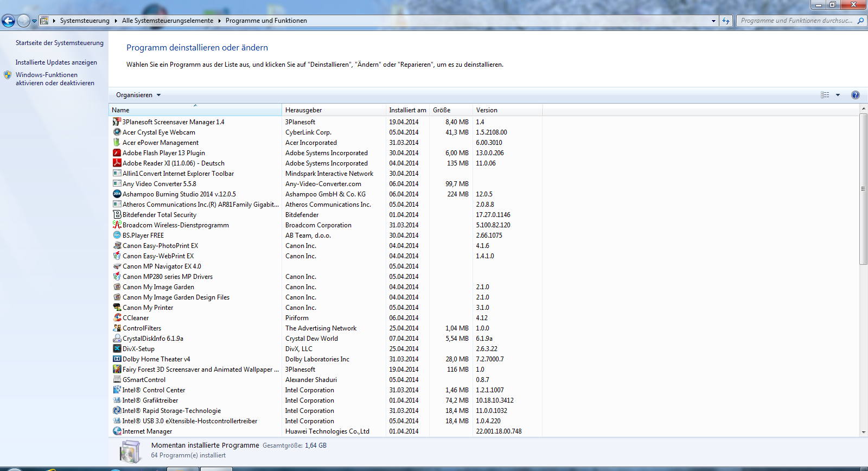Select the Canon Easy-PhotoPrint EX icon
This screenshot has height=471, width=868.
click(117, 246)
